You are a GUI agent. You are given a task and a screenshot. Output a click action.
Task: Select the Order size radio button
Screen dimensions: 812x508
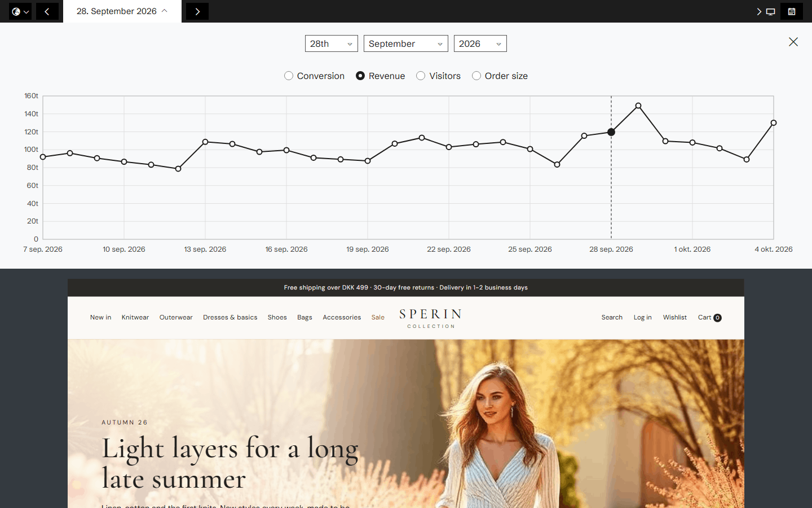(x=476, y=76)
